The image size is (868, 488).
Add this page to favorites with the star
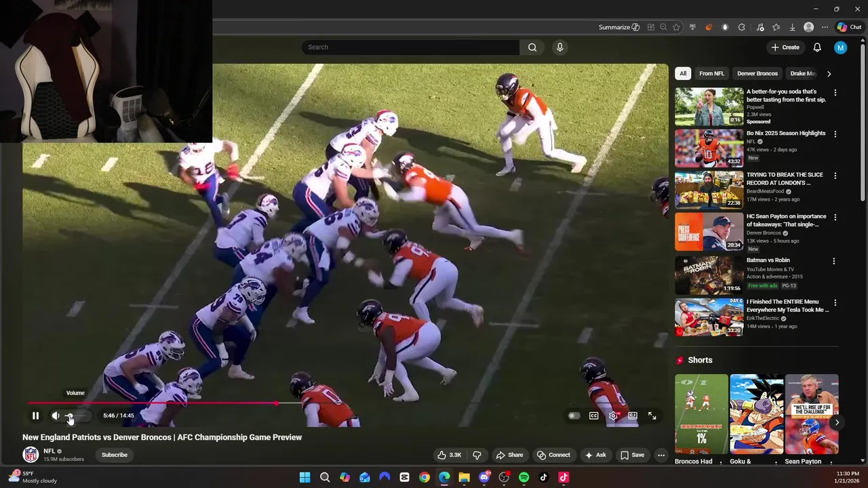pos(676,27)
